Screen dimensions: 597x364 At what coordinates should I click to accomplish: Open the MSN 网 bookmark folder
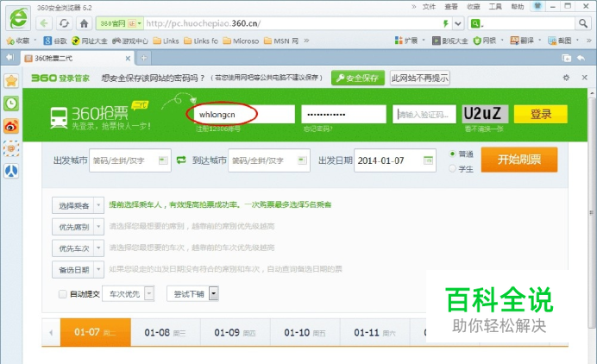pyautogui.click(x=281, y=41)
